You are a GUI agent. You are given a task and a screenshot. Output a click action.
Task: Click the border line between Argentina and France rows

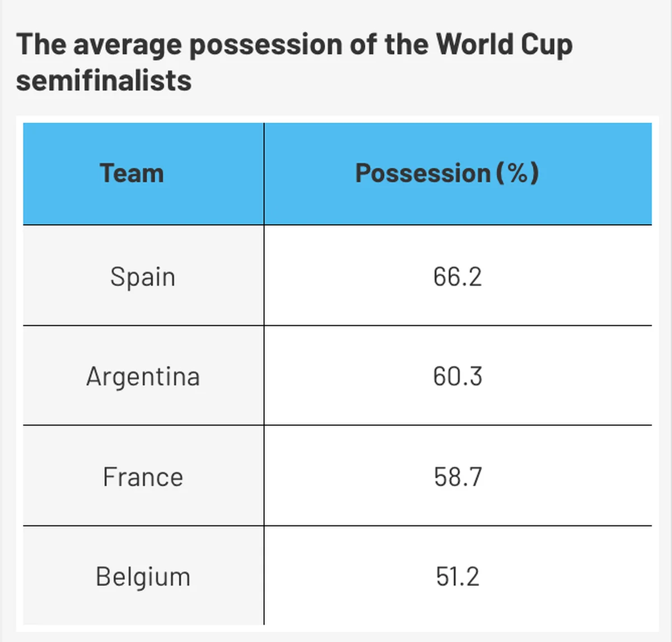tap(338, 425)
